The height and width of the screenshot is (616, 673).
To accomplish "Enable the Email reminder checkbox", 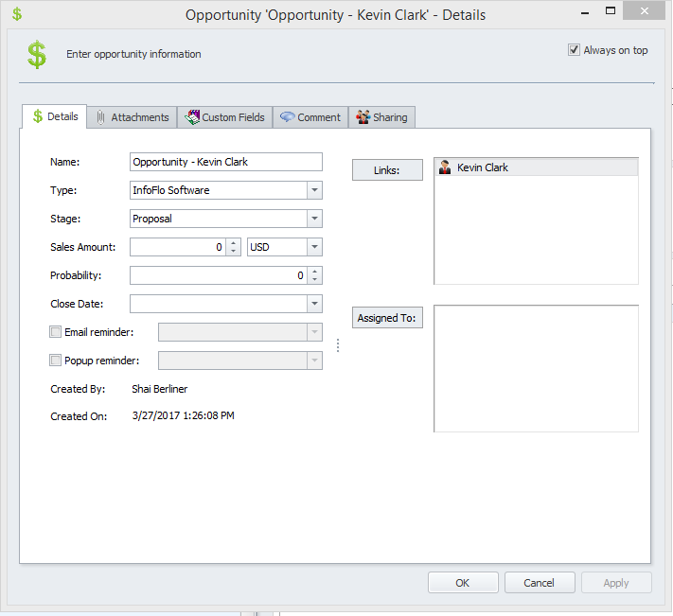I will click(56, 332).
